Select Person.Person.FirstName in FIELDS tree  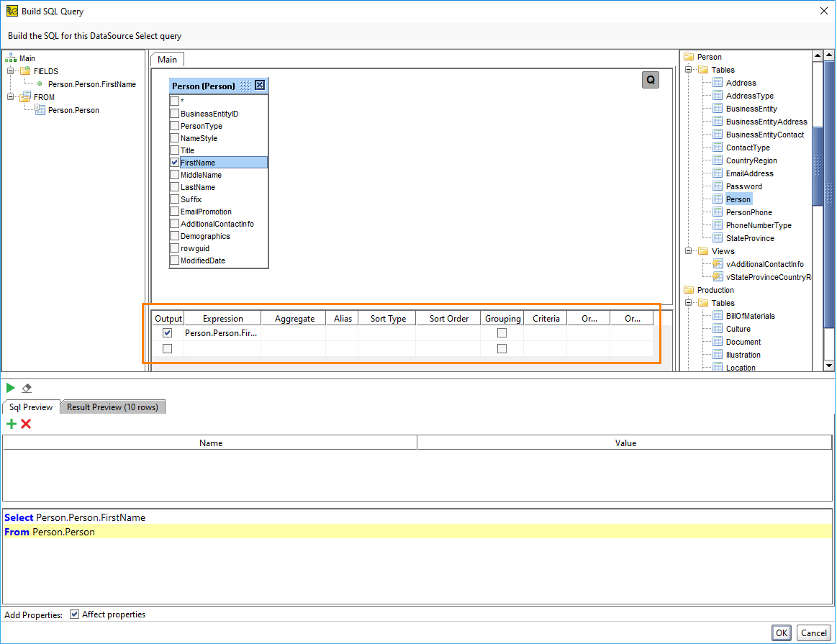point(92,84)
